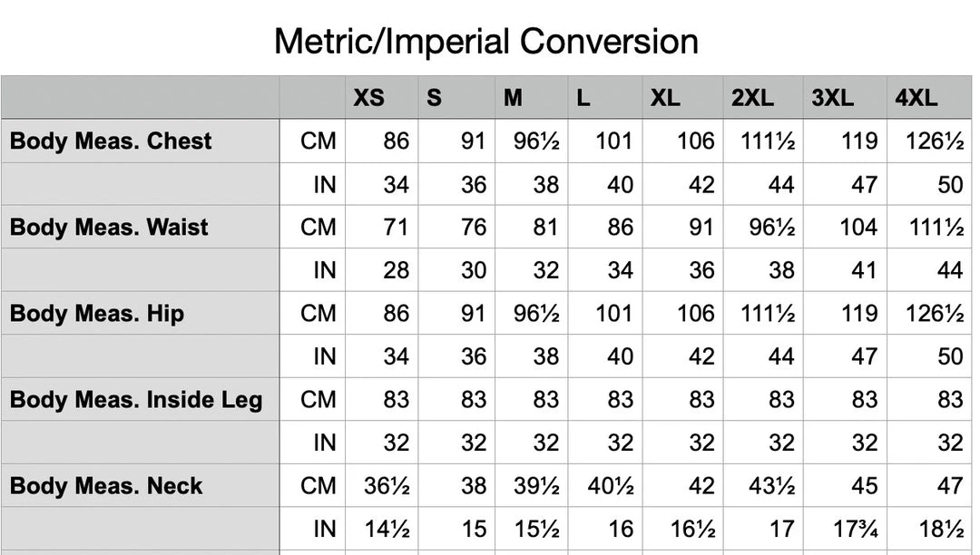
Task: Select the Body Meas. Inside Leg label
Action: (x=136, y=400)
